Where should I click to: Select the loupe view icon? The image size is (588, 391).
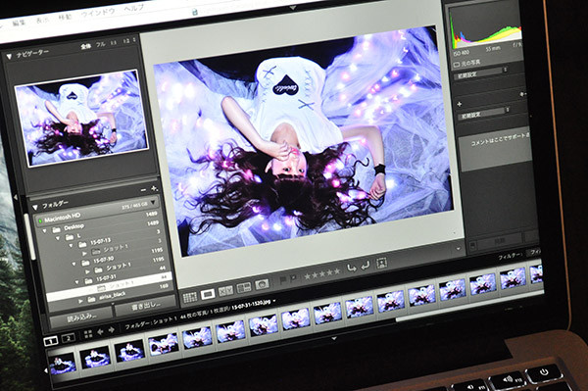pyautogui.click(x=208, y=294)
